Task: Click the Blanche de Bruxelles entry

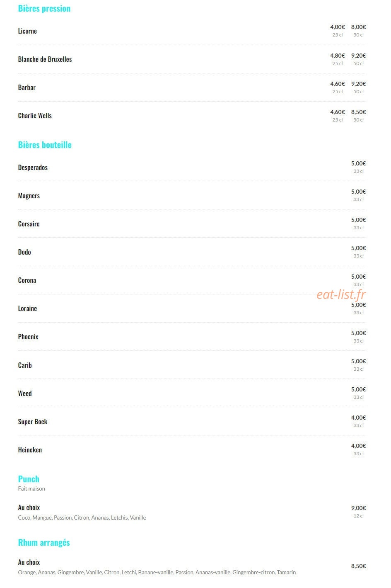Action: coord(45,59)
